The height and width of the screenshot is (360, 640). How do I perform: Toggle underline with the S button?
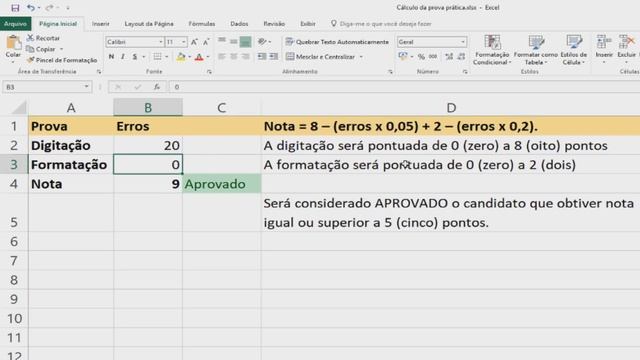tap(135, 57)
